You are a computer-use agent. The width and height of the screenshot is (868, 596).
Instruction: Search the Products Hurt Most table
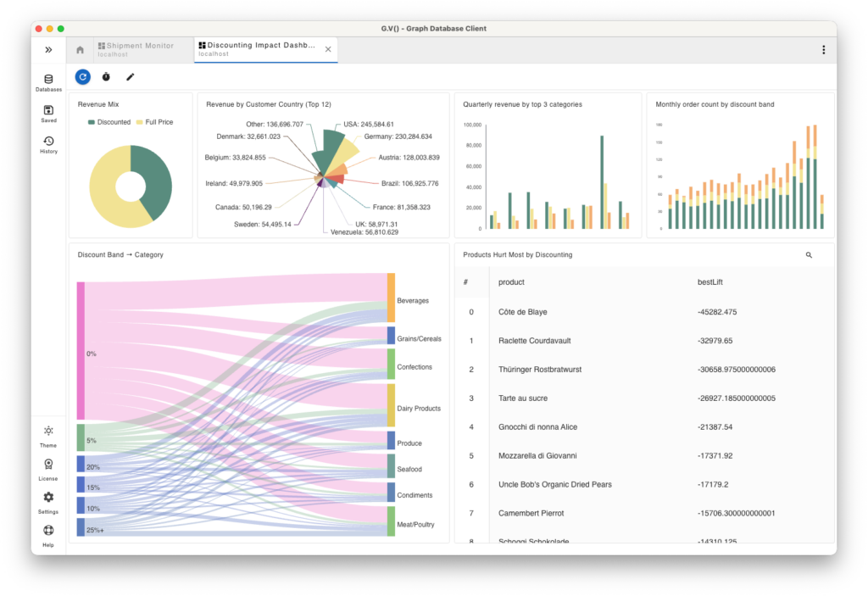point(809,254)
